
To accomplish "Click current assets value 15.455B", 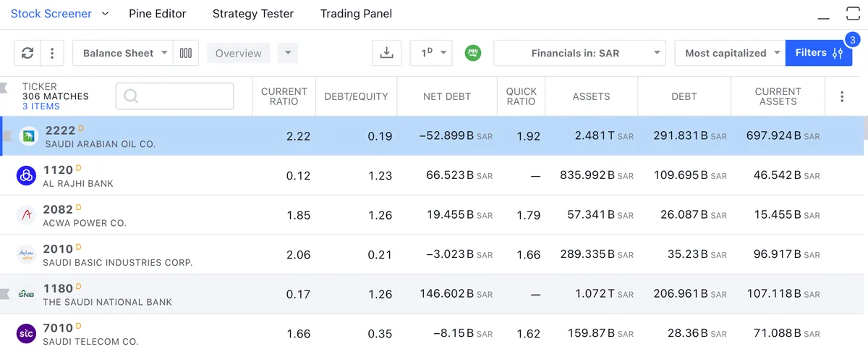I will [787, 215].
